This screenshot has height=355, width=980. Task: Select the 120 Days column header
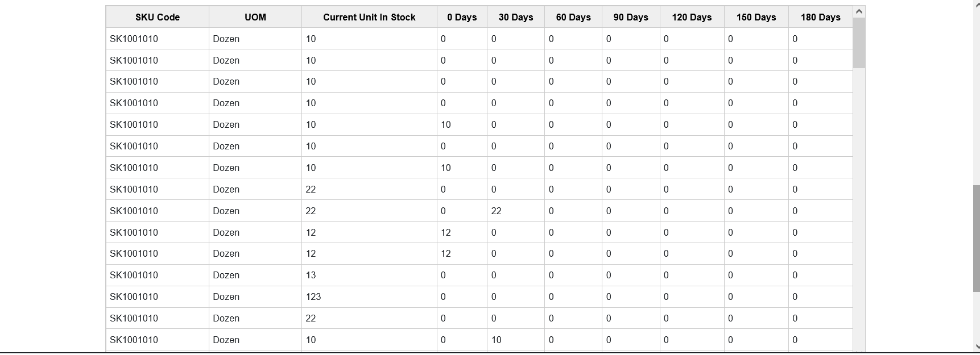click(692, 17)
